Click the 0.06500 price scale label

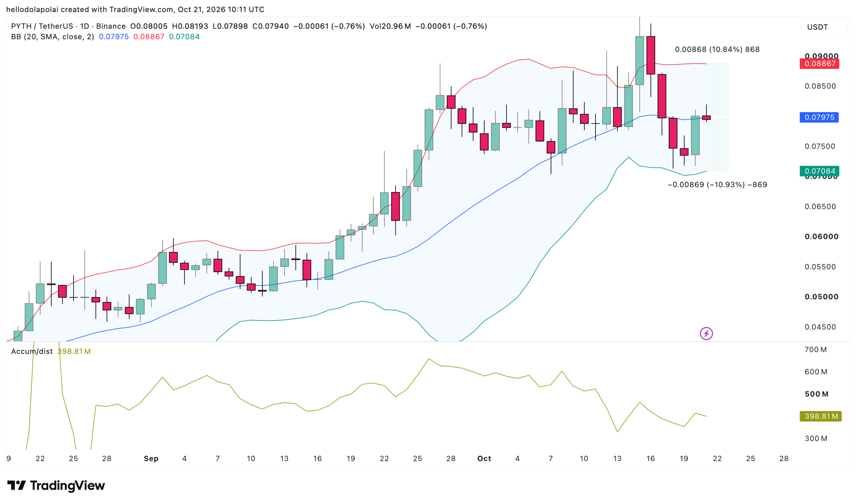tap(820, 207)
